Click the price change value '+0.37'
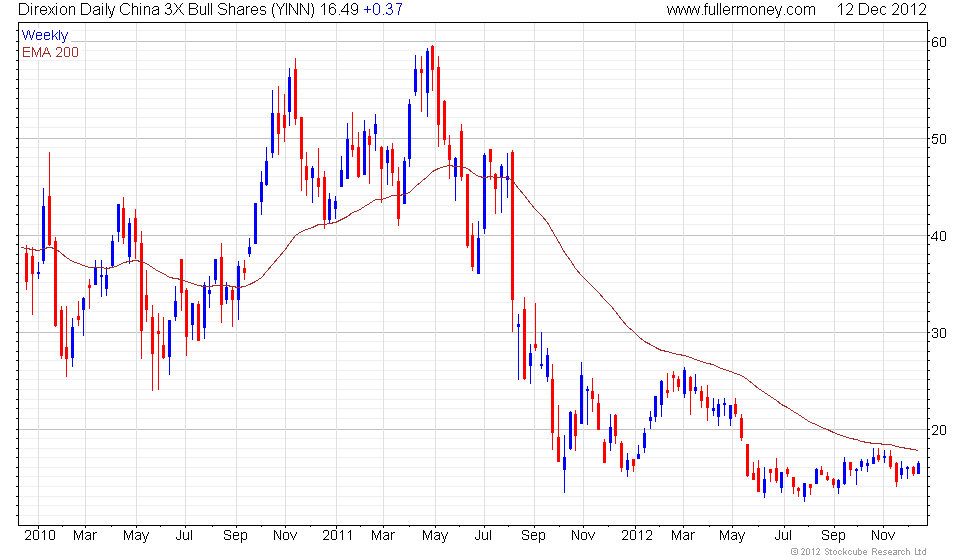Image resolution: width=980 pixels, height=560 pixels. click(382, 9)
